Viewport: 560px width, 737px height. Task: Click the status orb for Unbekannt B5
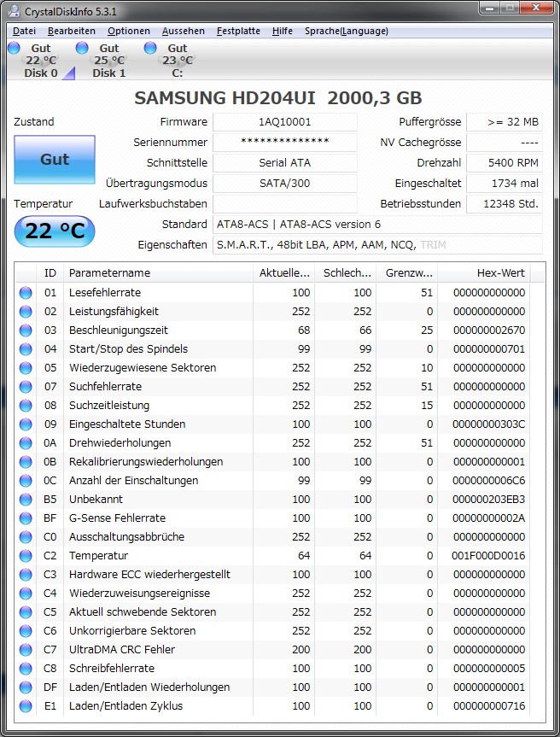coord(26,500)
